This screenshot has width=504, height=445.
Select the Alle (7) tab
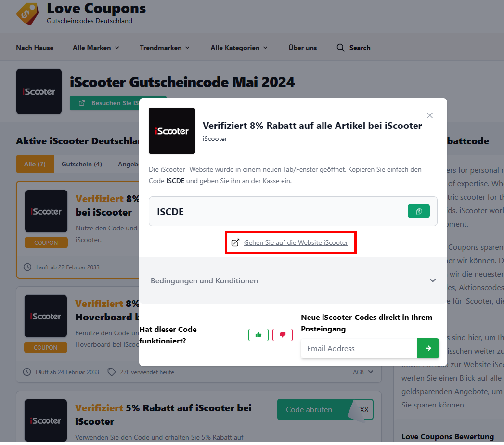click(35, 164)
